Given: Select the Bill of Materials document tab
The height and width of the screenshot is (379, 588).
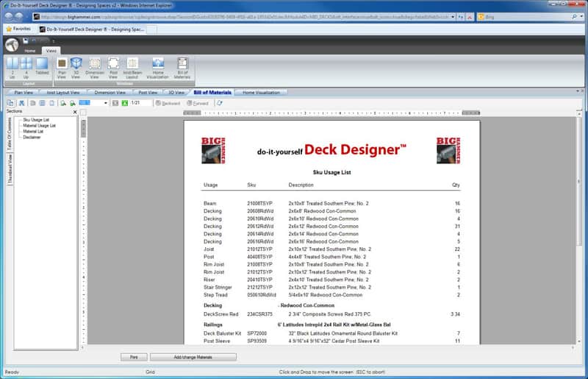Looking at the screenshot, I should point(212,93).
